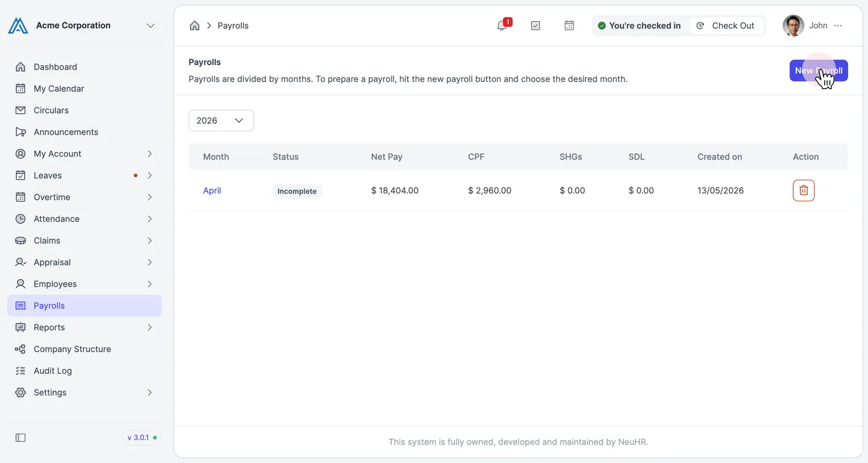868x463 pixels.
Task: Select Payrolls in the sidebar
Action: click(x=84, y=306)
